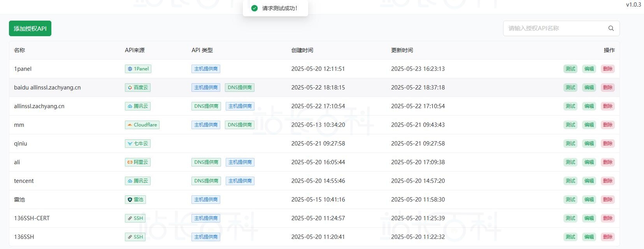Click the 阿里云 source tag
The height and width of the screenshot is (249, 644).
138,162
